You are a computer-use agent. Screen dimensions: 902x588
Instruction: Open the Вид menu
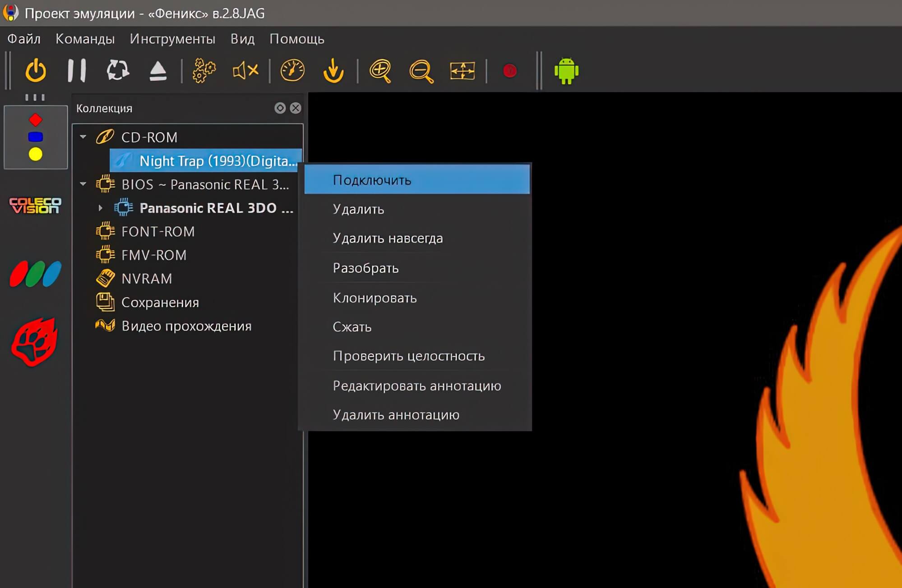click(243, 39)
